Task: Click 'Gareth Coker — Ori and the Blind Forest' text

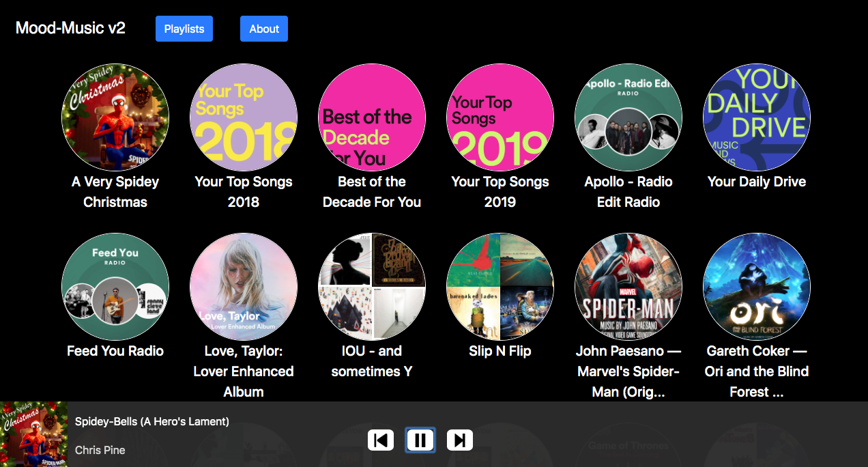Action: (x=757, y=371)
